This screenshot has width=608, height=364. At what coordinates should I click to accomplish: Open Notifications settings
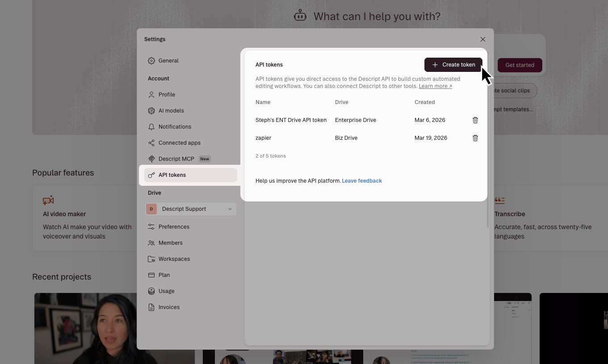click(x=191, y=127)
